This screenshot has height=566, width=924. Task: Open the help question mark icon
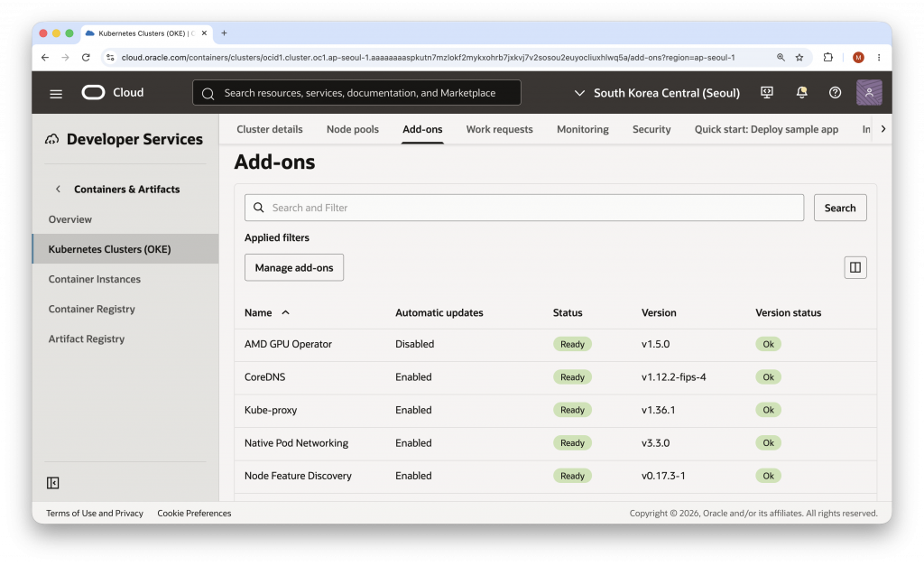(x=835, y=93)
